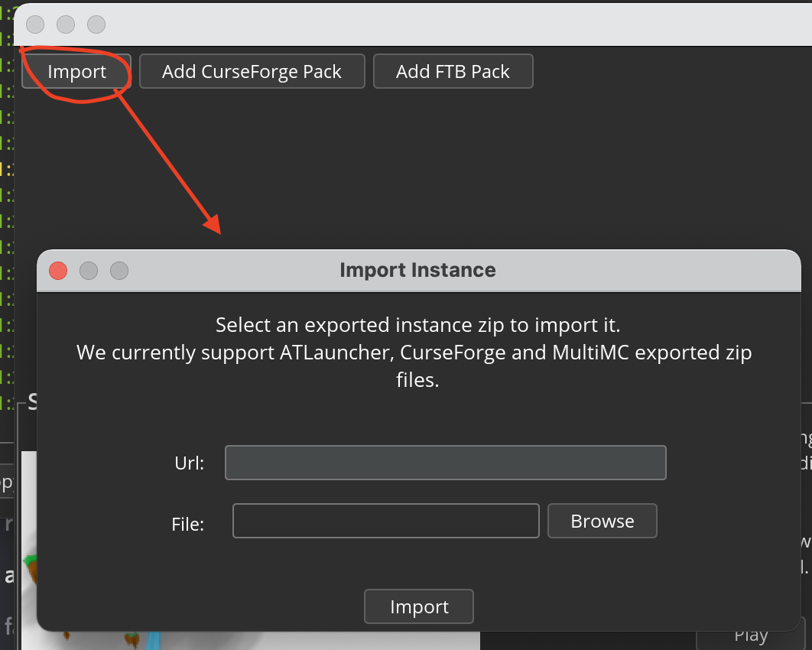Focus the Url field to paste a link
This screenshot has width=812, height=650.
click(445, 463)
